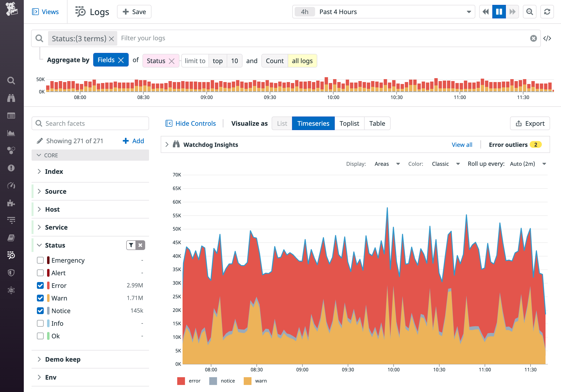Open the Notebooks book icon in sidebar
Screen dimensions: 561x392
11,237
